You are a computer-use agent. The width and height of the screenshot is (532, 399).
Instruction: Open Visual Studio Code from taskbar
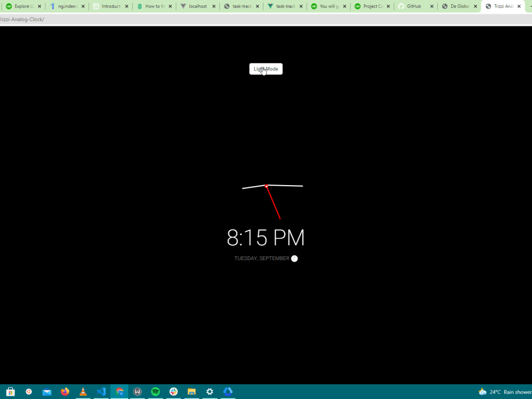coord(101,392)
